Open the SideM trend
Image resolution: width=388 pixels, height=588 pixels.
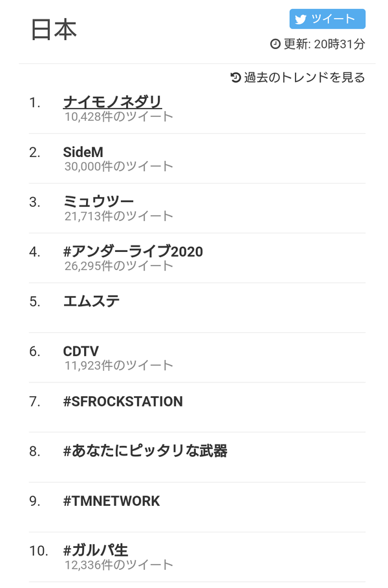(83, 152)
